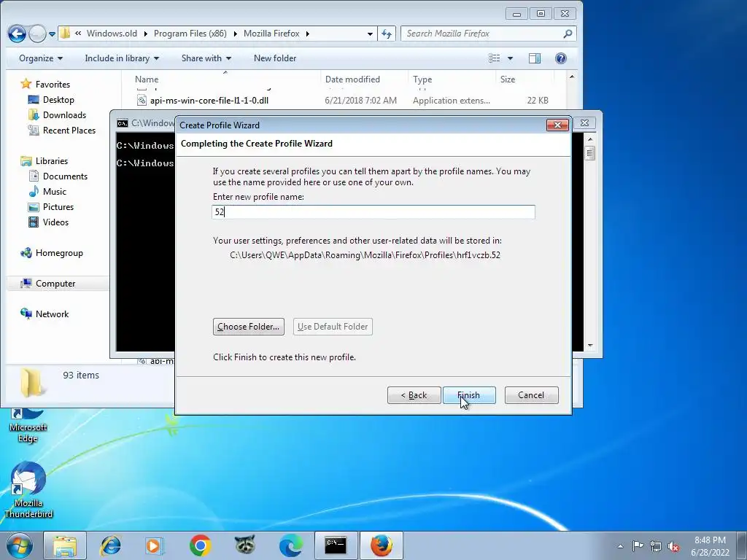Image resolution: width=747 pixels, height=560 pixels.
Task: Select Windows.old in the address path
Action: (112, 34)
